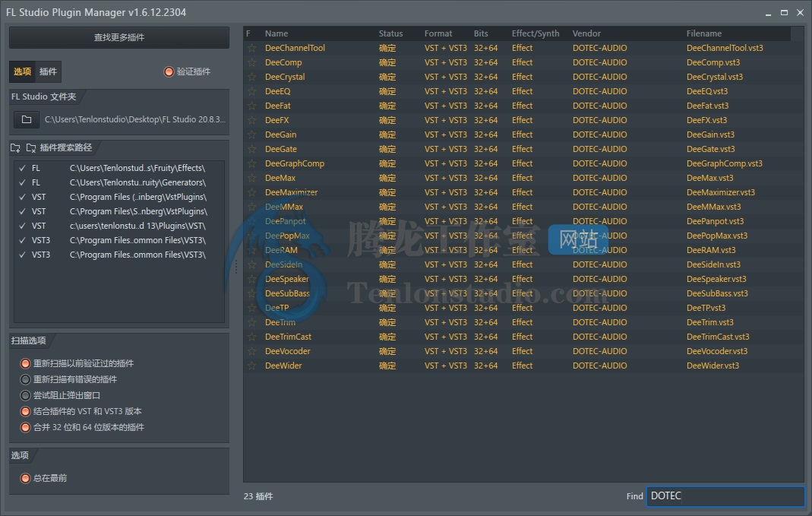
Task: Uncheck the 13\Plugins\VST search path
Action: pyautogui.click(x=22, y=226)
